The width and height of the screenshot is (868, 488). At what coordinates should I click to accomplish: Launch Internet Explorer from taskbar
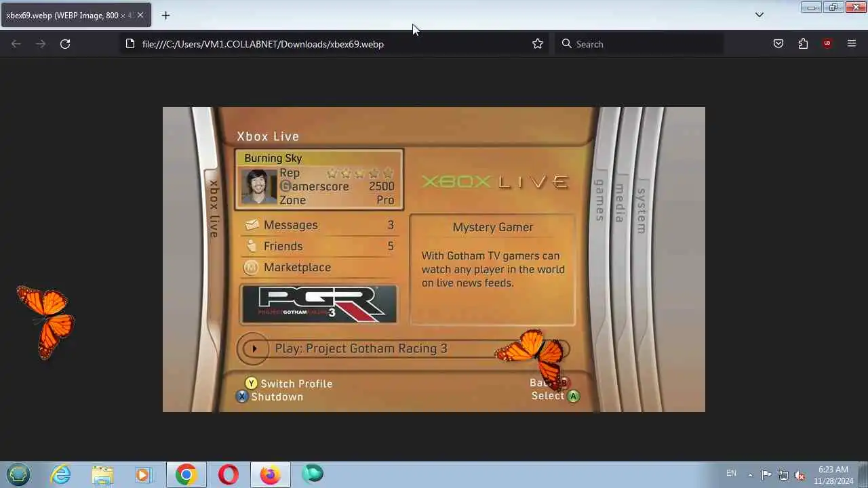point(61,474)
